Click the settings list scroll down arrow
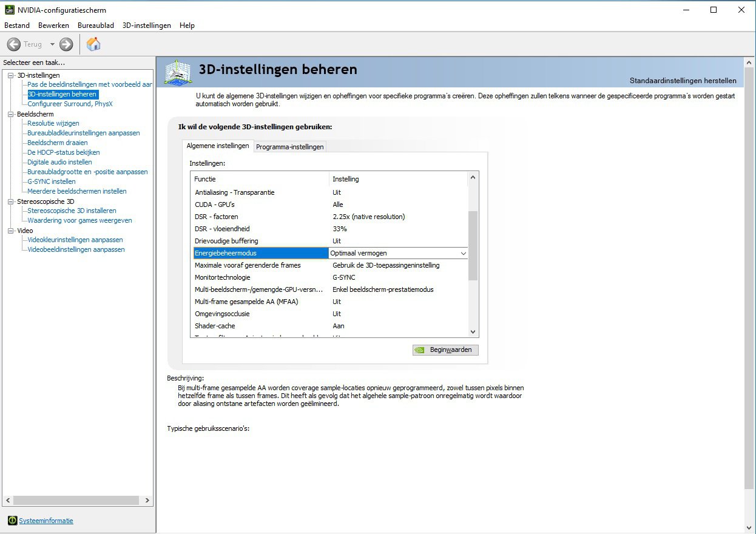The width and height of the screenshot is (756, 534). point(473,332)
